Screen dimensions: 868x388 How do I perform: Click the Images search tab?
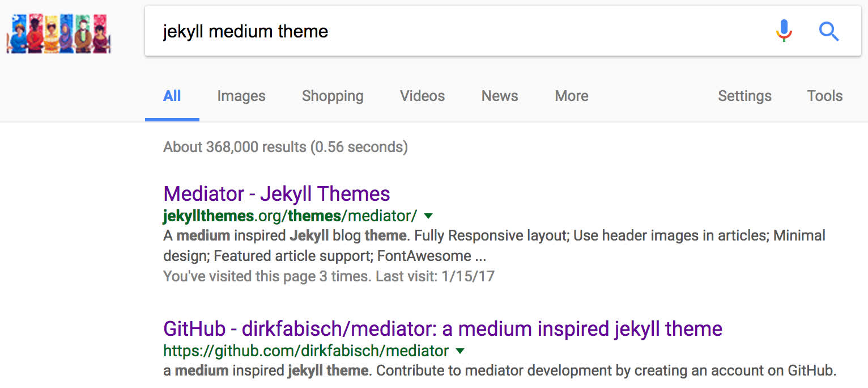241,96
